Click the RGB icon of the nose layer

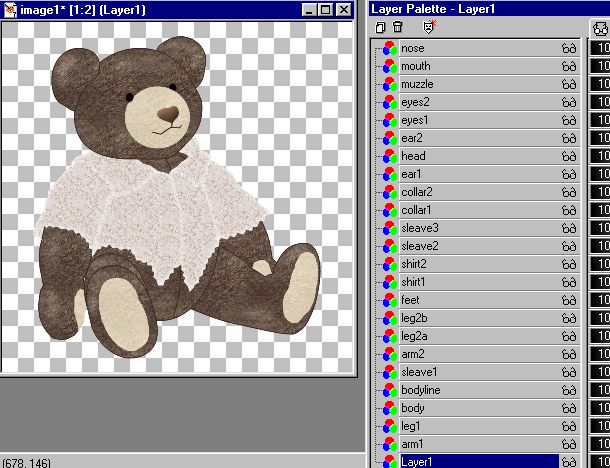pos(389,48)
